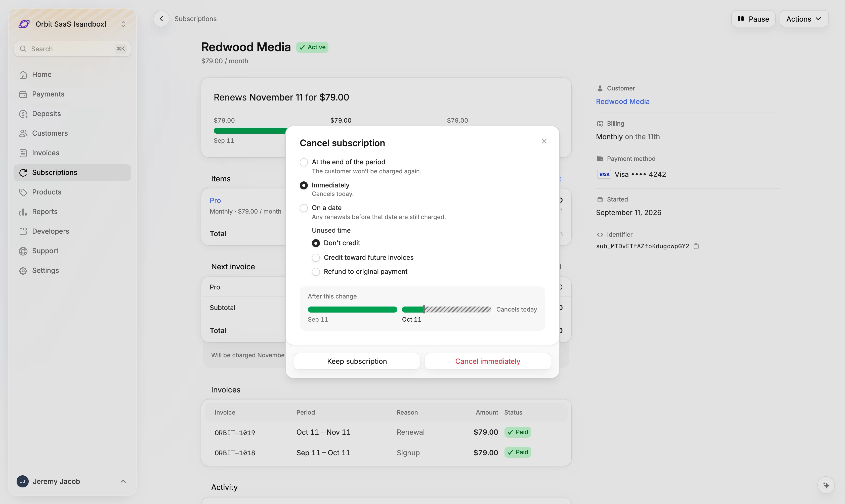Click the sparkle assistant icon
This screenshot has height=504, width=845.
point(826,485)
